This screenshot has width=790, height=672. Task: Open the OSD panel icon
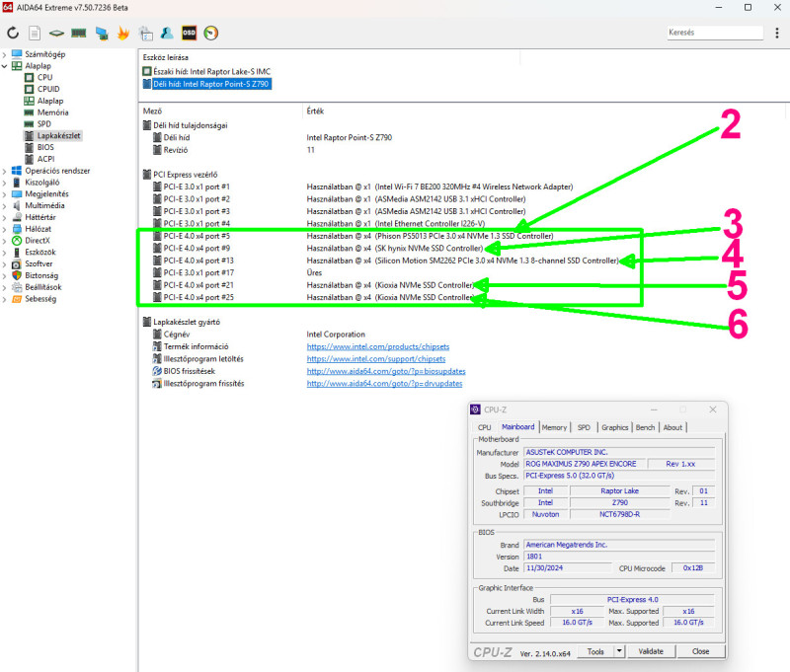[189, 34]
